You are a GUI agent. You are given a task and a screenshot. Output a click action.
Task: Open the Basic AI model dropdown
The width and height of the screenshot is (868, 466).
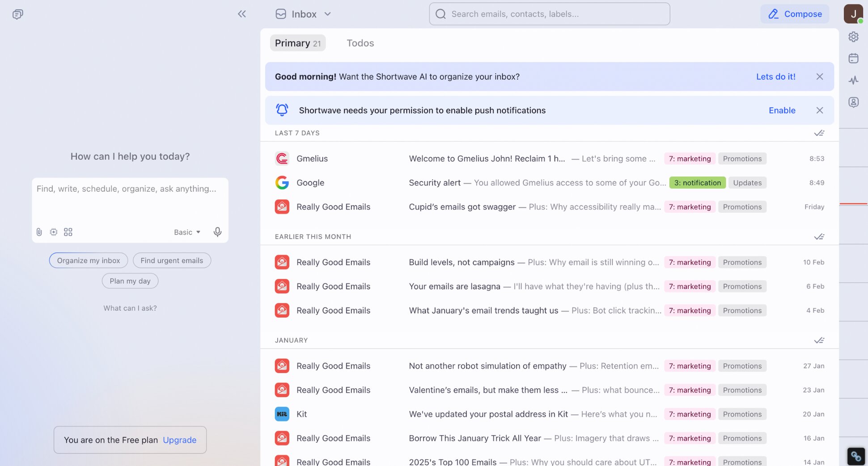(x=187, y=232)
